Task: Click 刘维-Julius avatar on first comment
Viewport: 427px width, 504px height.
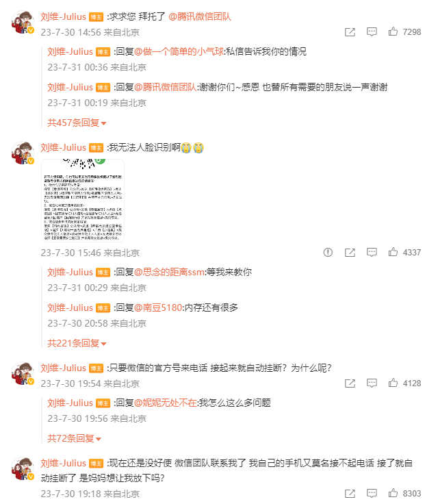Action: coord(23,22)
